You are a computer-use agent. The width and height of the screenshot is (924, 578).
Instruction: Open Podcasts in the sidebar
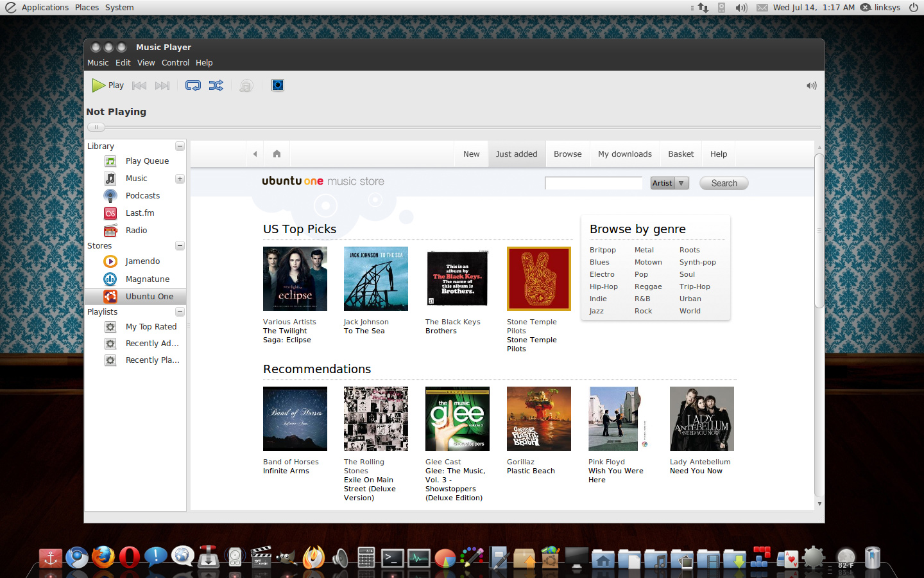click(x=136, y=196)
